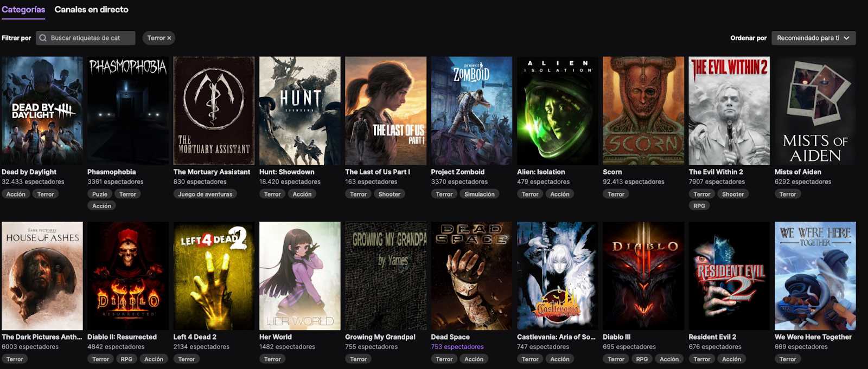Select the Diablo III cover art
The image size is (868, 369).
pos(643,276)
